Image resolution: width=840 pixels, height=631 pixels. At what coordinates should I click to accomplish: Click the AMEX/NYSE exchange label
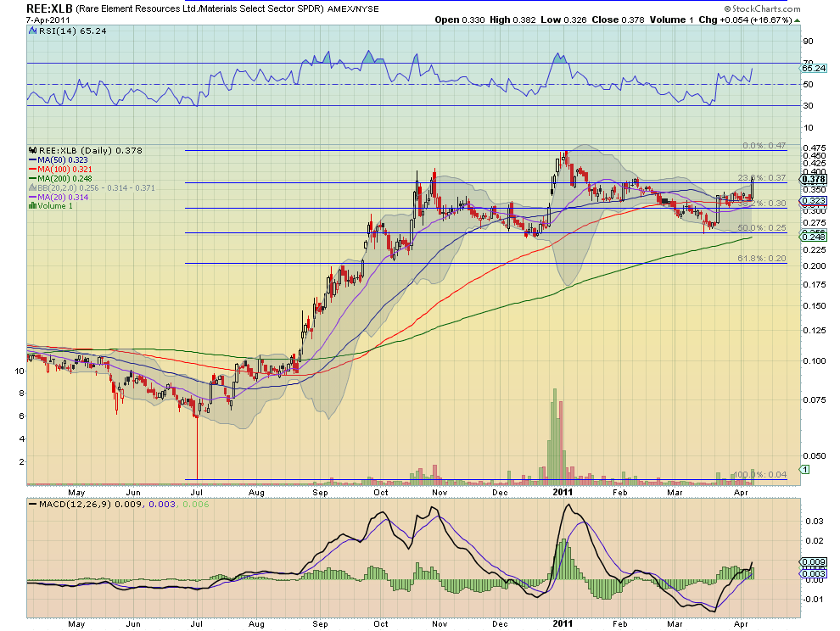(x=352, y=9)
